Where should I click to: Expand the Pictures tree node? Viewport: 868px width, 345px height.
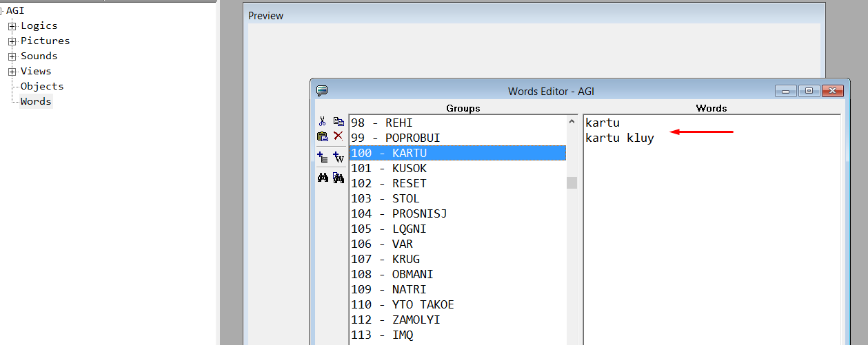click(12, 41)
